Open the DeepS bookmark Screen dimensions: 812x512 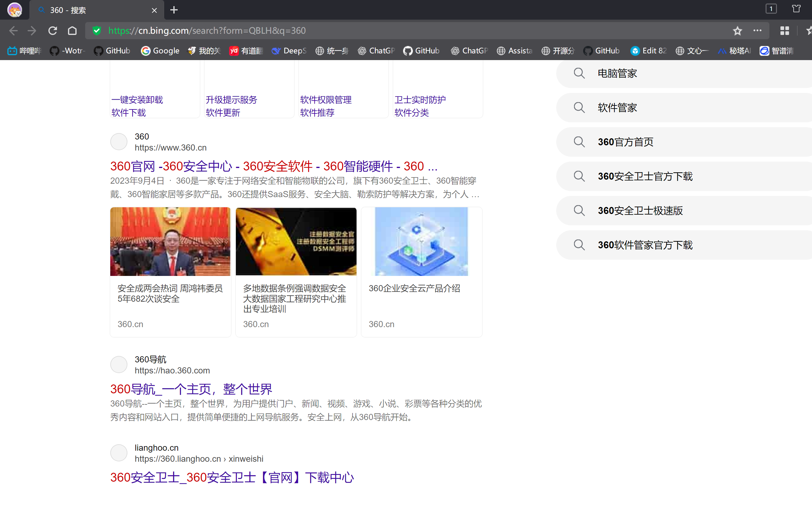pyautogui.click(x=289, y=51)
